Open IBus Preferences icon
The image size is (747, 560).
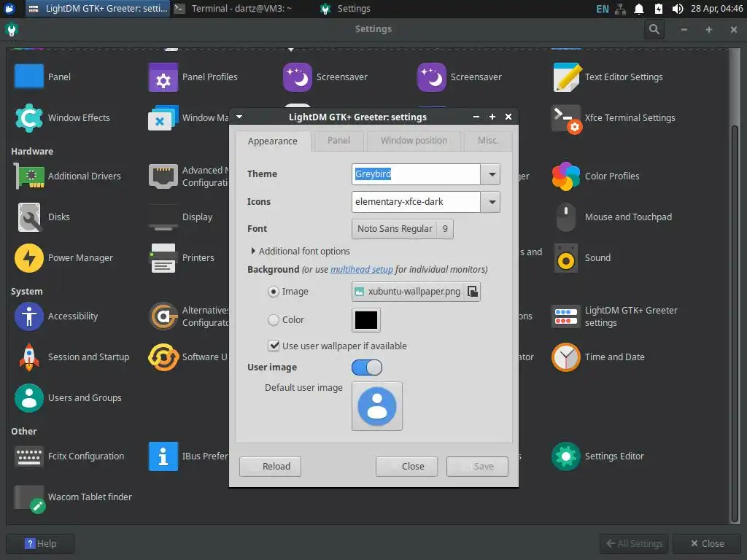click(x=163, y=456)
